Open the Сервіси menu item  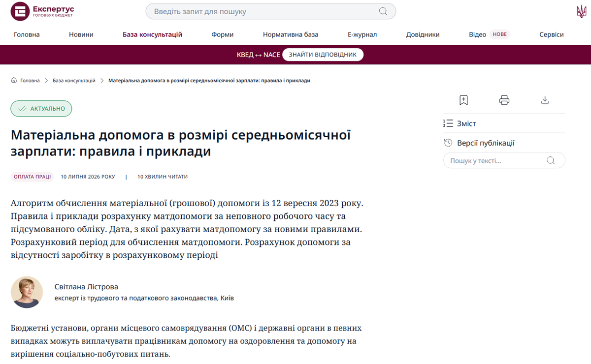click(x=552, y=34)
